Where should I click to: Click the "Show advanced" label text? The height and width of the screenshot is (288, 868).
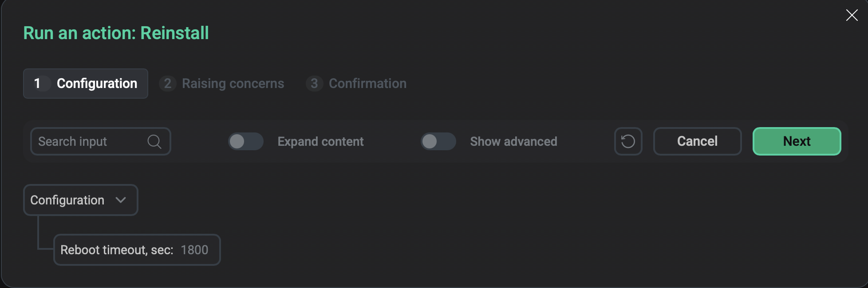513,141
